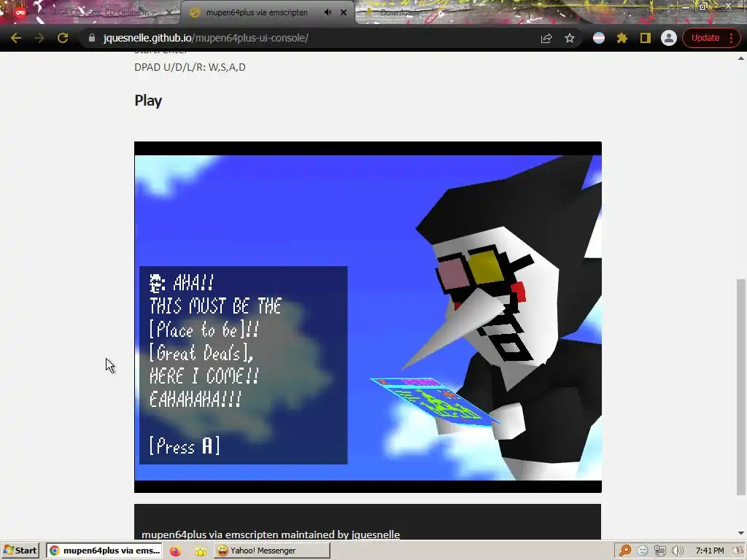Screen dimensions: 747x560
Task: Close the mupen64plus via emscripten tab
Action: (x=344, y=12)
